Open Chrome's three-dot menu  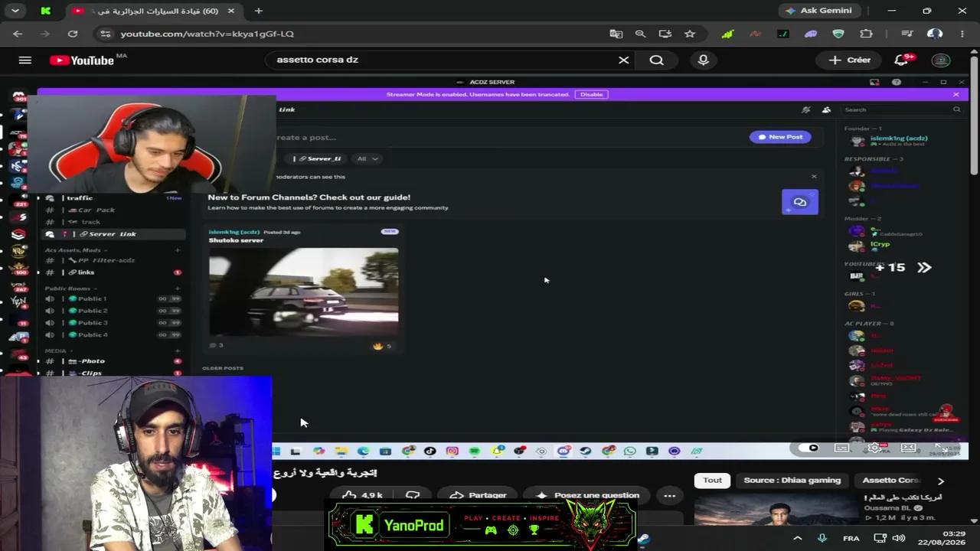(x=962, y=34)
